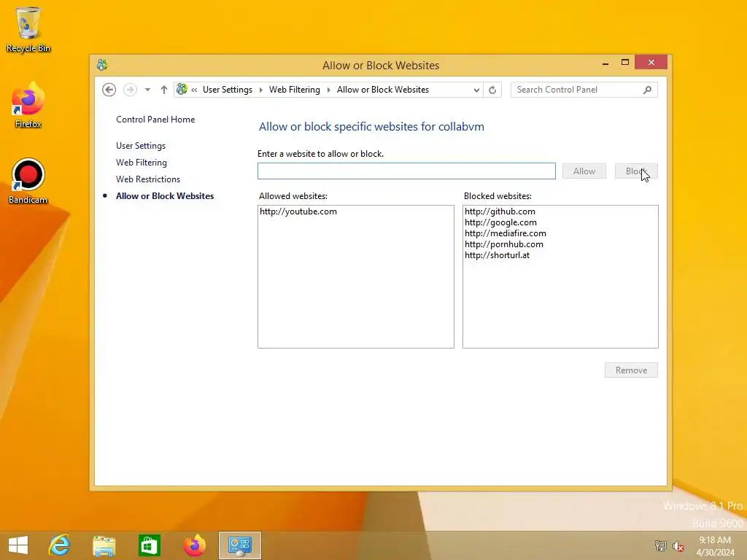Image resolution: width=747 pixels, height=560 pixels.
Task: Launch Internet Explorer from the taskbar
Action: pos(60,545)
